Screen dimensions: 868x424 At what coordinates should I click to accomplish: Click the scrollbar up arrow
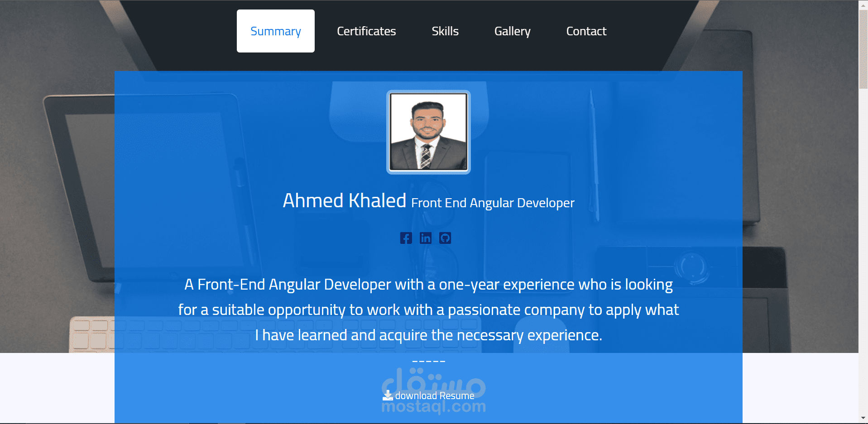(x=863, y=4)
